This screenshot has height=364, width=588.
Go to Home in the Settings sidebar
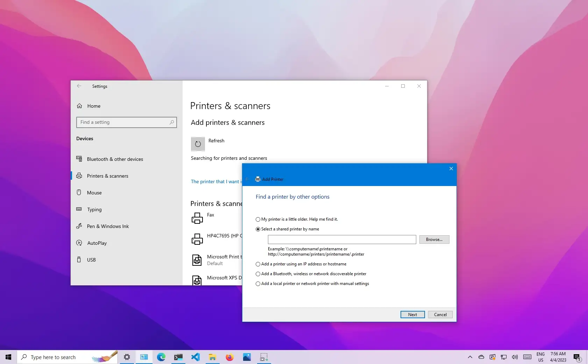(x=93, y=106)
